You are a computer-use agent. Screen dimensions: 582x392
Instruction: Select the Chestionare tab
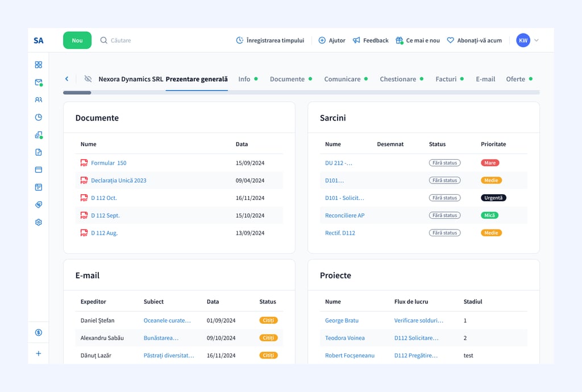(x=397, y=79)
